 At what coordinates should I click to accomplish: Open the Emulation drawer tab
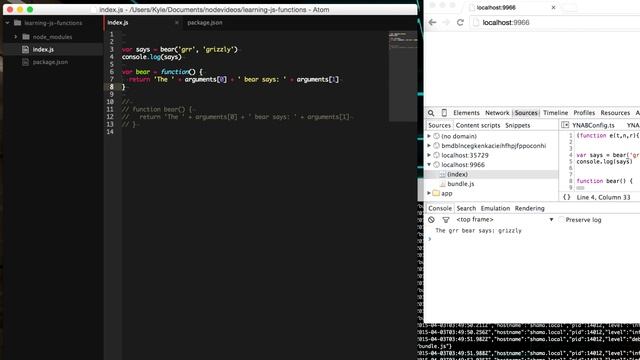(495, 208)
